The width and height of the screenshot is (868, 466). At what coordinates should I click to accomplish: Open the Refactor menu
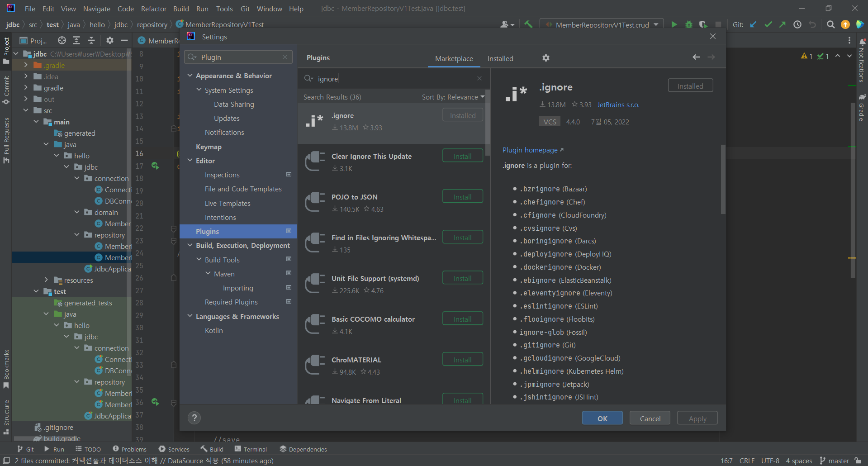(153, 9)
